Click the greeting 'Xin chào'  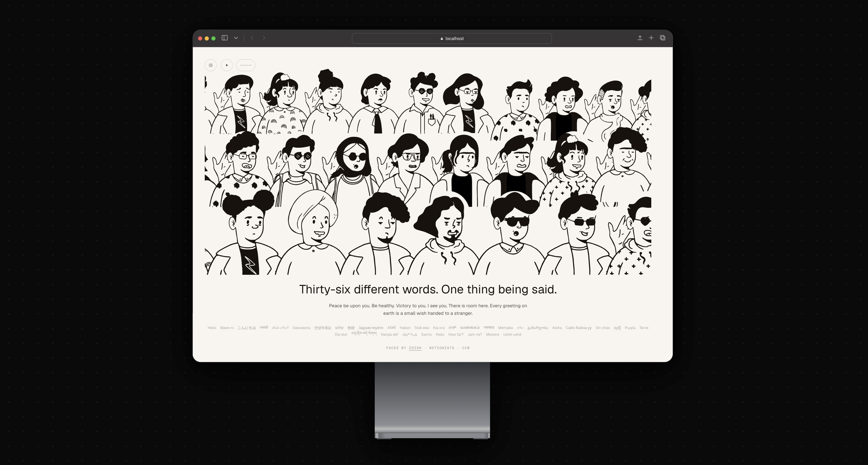603,328
